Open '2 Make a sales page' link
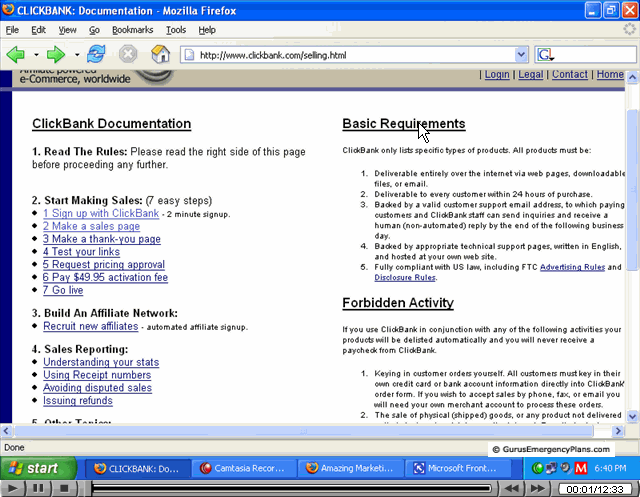Screen dimensions: 640x497 (91, 226)
